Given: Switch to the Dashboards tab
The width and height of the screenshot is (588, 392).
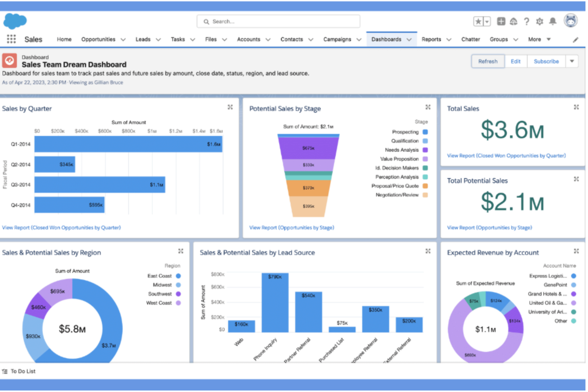Looking at the screenshot, I should click(x=386, y=39).
